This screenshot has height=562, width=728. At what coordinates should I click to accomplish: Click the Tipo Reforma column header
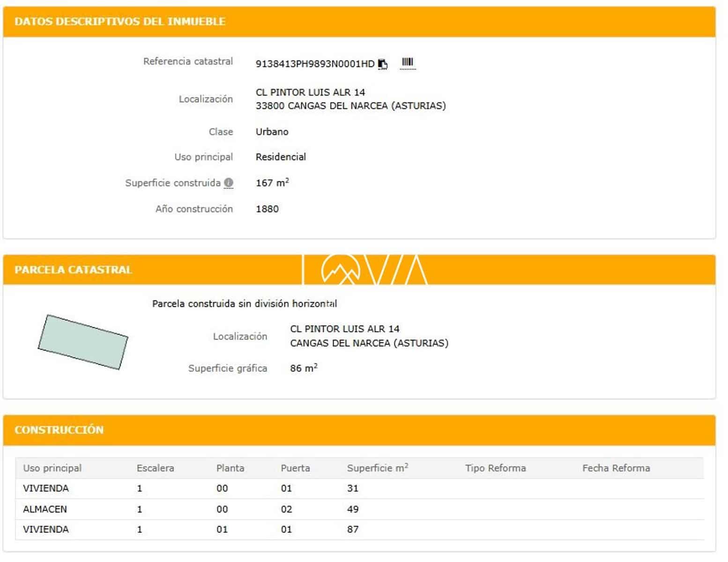pos(495,468)
